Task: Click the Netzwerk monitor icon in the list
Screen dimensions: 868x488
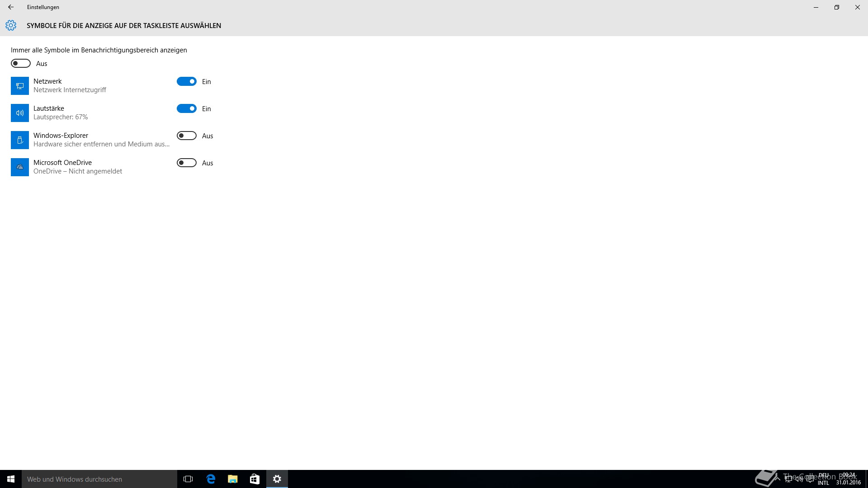Action: click(20, 86)
